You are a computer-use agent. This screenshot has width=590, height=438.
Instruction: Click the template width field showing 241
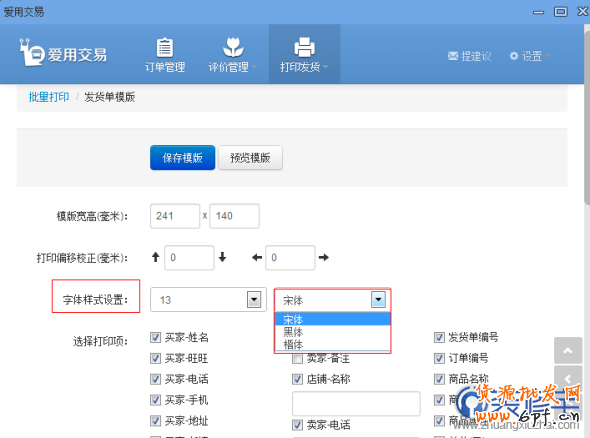175,216
